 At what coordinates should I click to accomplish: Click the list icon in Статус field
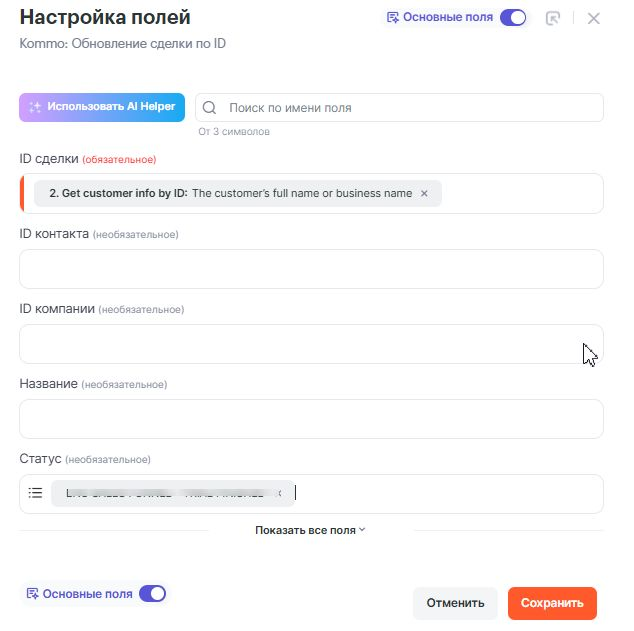[35, 493]
